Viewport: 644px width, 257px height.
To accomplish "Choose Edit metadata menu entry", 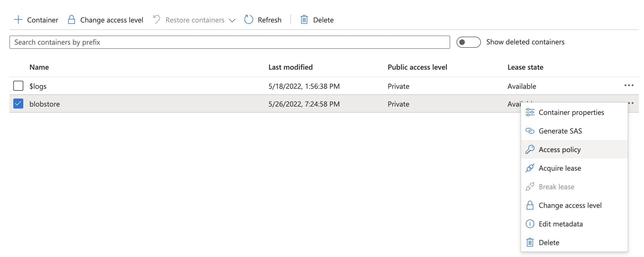I will click(574, 224).
